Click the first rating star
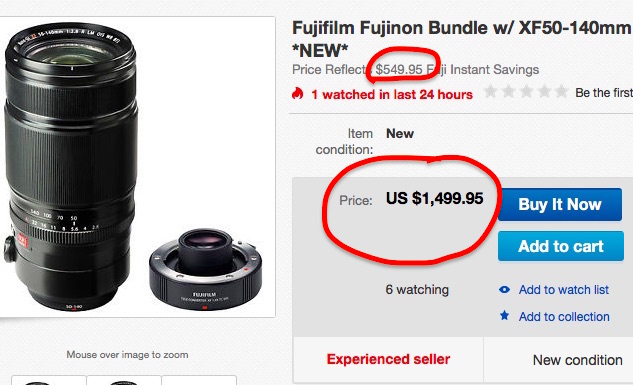633x385 pixels. (490, 92)
